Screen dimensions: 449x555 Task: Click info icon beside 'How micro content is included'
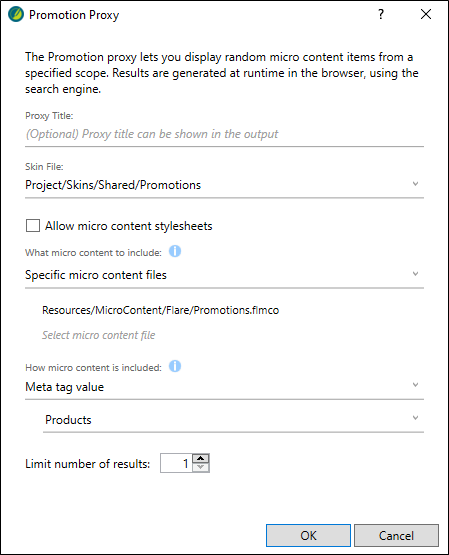click(175, 366)
